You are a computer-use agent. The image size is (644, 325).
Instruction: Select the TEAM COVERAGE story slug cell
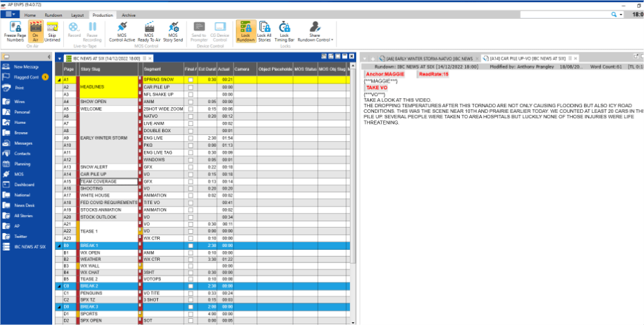coord(108,182)
